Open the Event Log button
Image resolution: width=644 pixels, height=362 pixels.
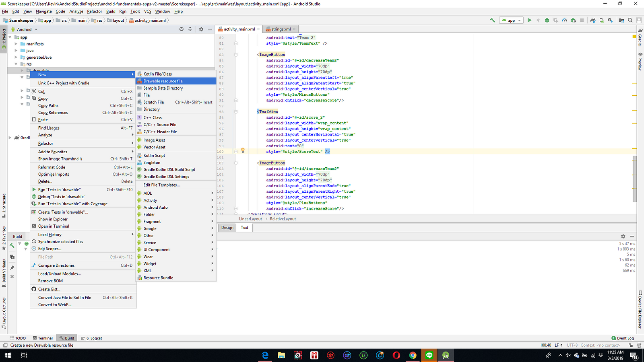[x=623, y=338]
